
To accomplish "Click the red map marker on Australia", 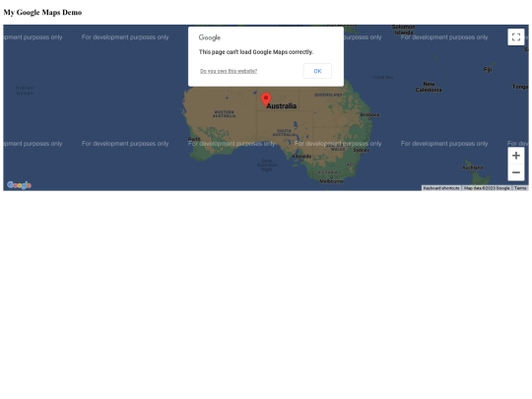I will click(266, 100).
